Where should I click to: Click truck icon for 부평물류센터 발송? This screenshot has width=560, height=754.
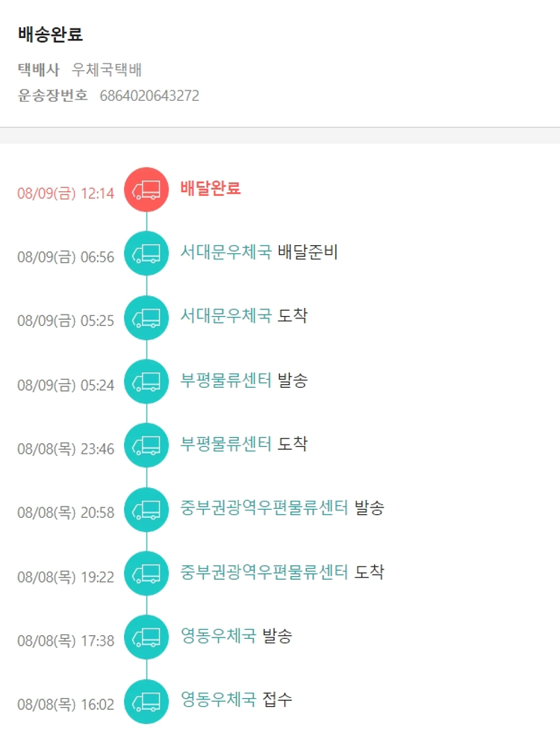146,382
